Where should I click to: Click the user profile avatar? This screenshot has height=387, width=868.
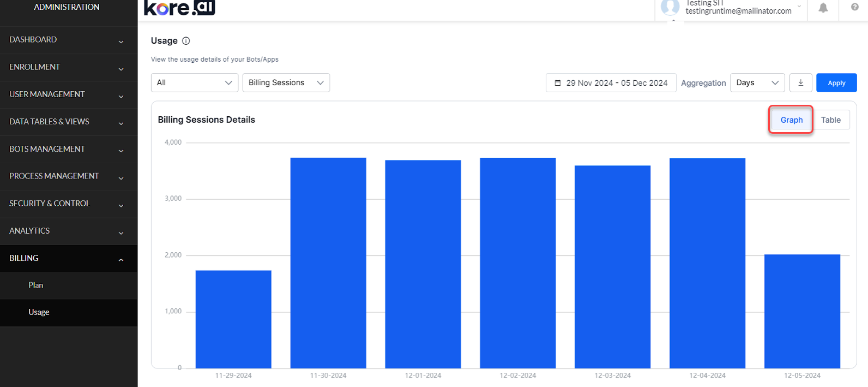(670, 8)
